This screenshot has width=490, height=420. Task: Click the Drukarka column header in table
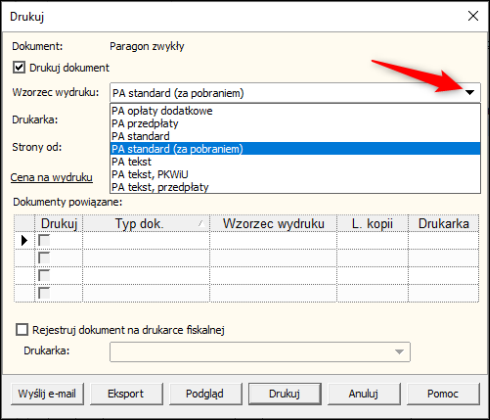444,223
